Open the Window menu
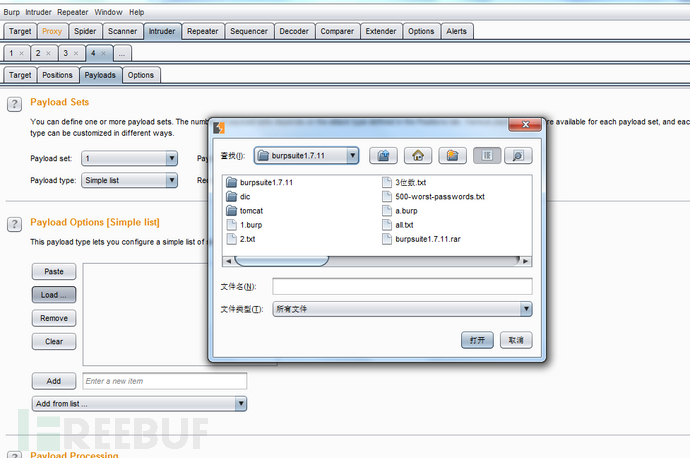This screenshot has width=690, height=458. [108, 12]
